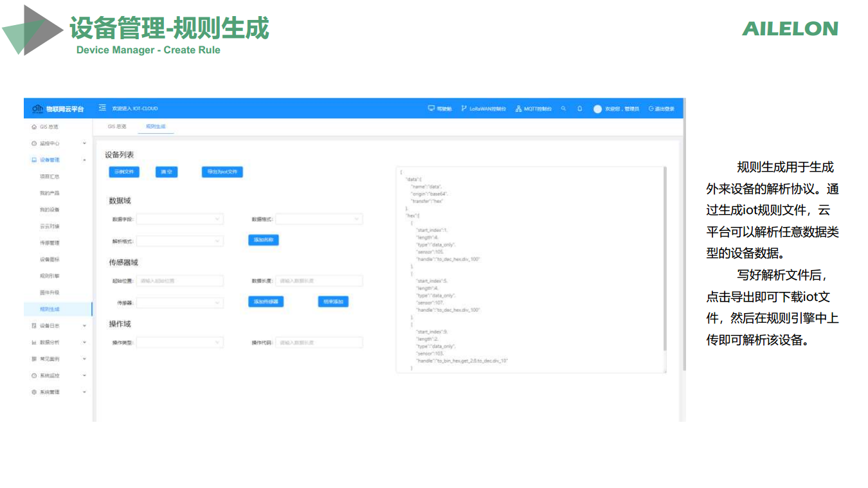Viewport: 868px width, 488px height.
Task: Select the 规则生成 tab
Action: (156, 127)
